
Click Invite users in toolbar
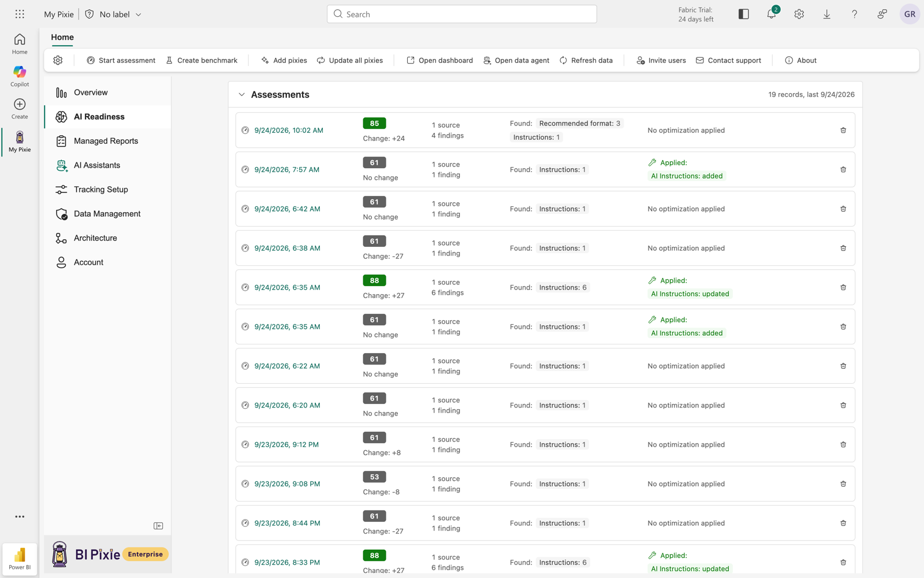(x=661, y=60)
